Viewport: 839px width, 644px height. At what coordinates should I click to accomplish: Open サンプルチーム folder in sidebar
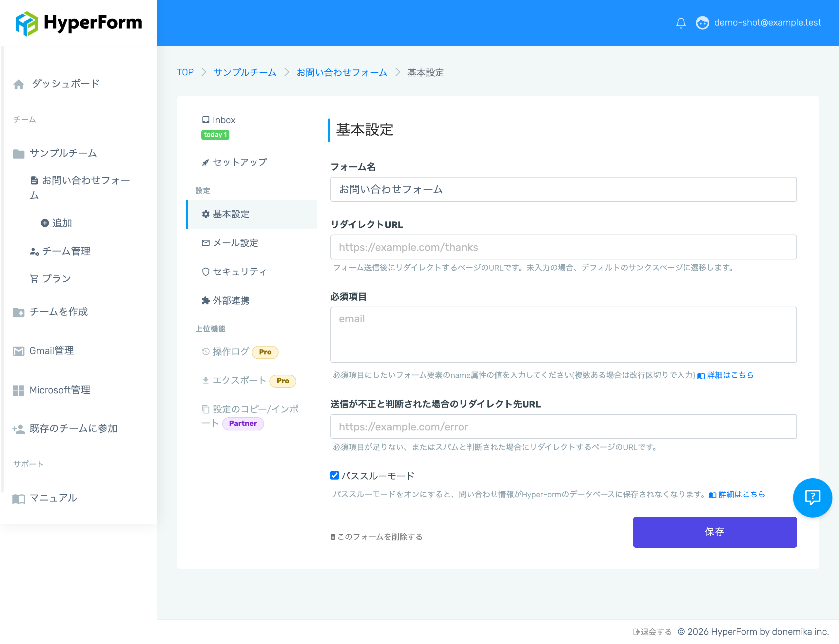pos(63,153)
